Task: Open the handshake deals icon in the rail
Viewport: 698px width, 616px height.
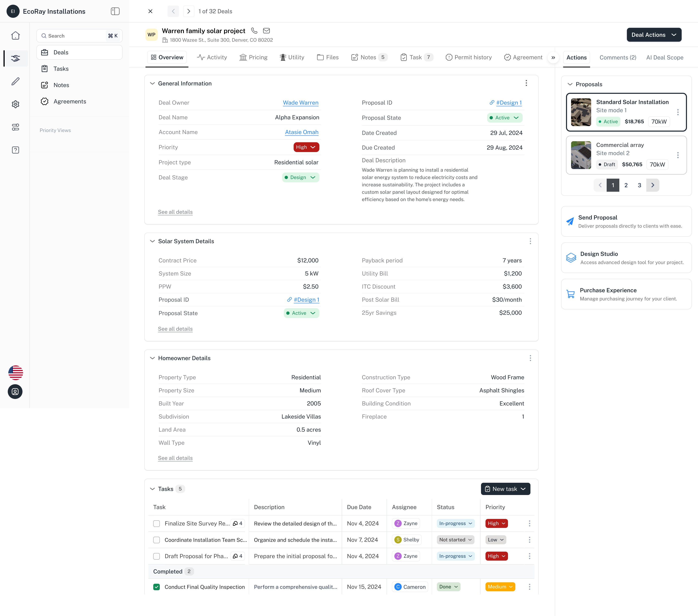Action: point(15,58)
